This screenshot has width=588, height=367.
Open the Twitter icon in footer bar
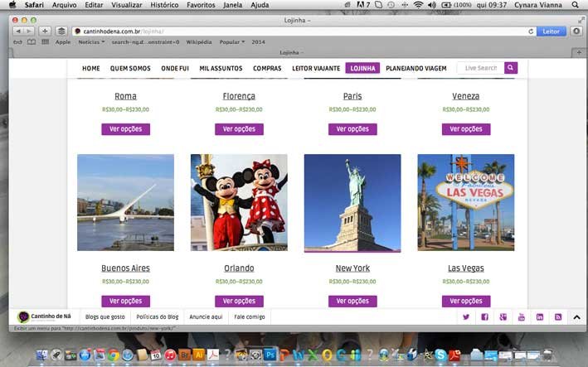pyautogui.click(x=466, y=316)
